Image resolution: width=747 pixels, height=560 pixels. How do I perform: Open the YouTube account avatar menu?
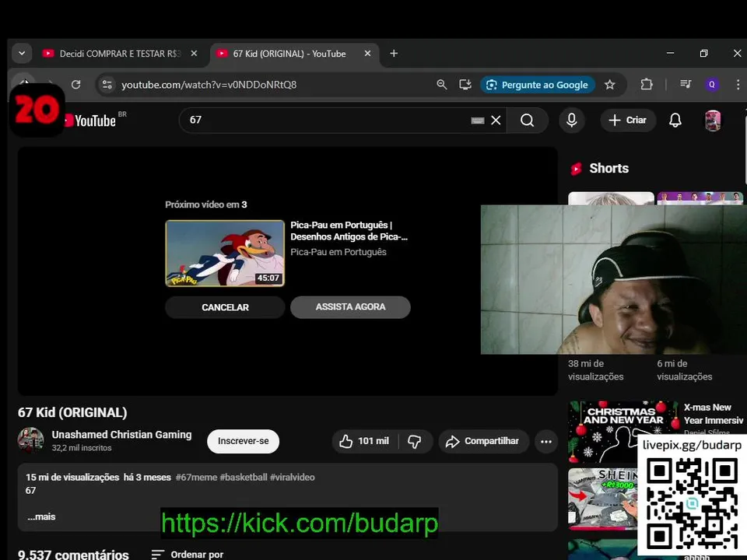[x=713, y=120]
